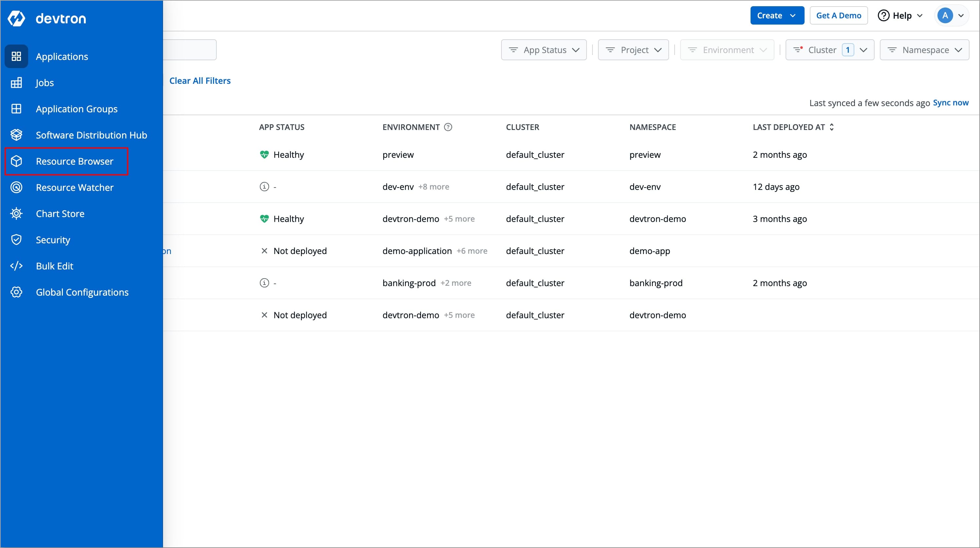Image resolution: width=980 pixels, height=548 pixels.
Task: Click Sync now to refresh the list
Action: (x=951, y=102)
